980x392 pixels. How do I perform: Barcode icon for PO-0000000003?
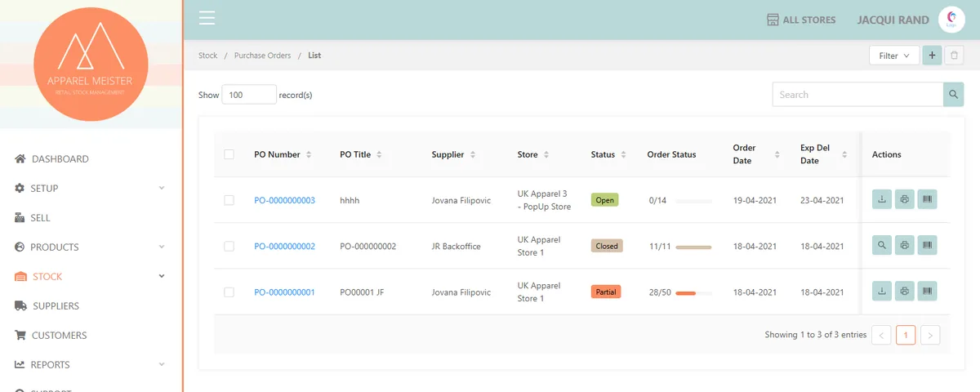(927, 200)
